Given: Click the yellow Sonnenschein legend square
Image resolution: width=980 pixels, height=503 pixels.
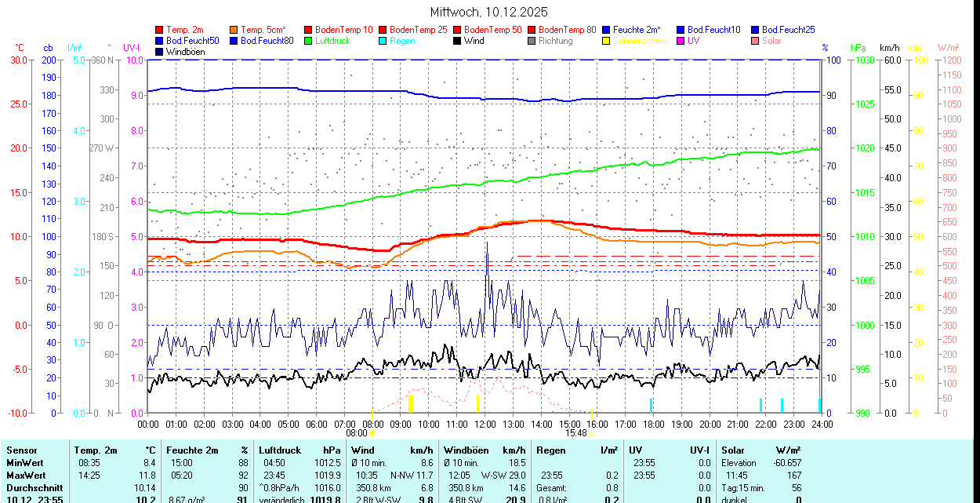Looking at the screenshot, I should [x=606, y=41].
